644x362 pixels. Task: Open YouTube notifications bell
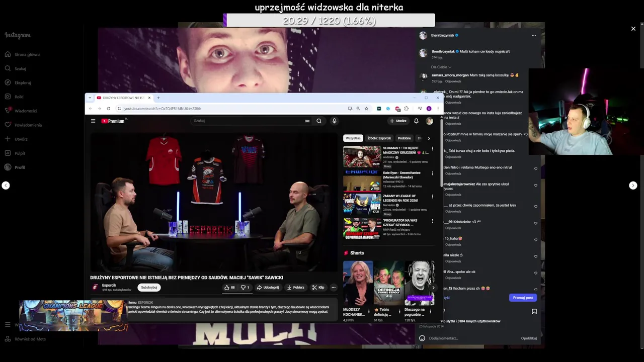(416, 121)
